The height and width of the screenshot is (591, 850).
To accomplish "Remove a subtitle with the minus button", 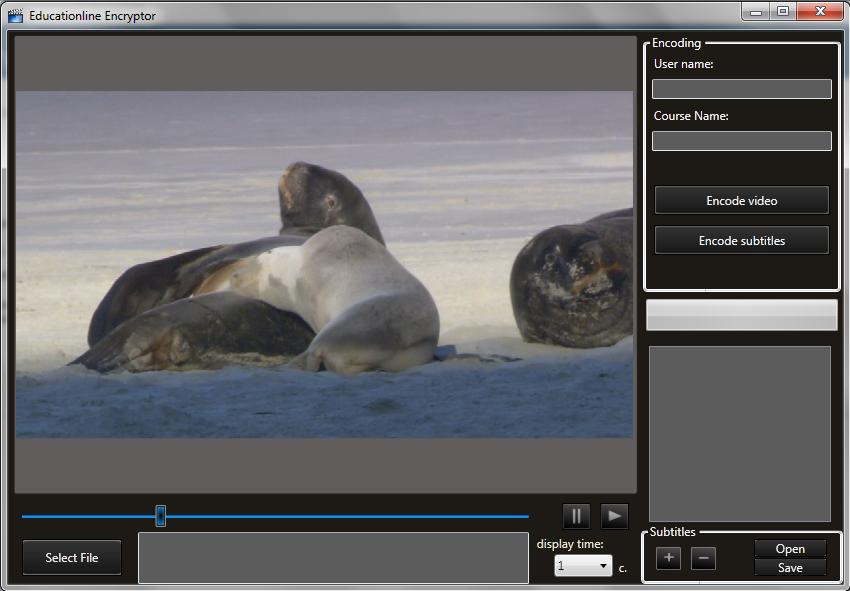I will pyautogui.click(x=703, y=559).
